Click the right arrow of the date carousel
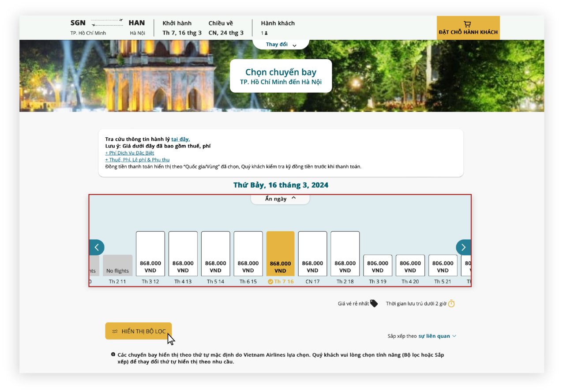Screen dimensions: 563x392 (x=463, y=247)
